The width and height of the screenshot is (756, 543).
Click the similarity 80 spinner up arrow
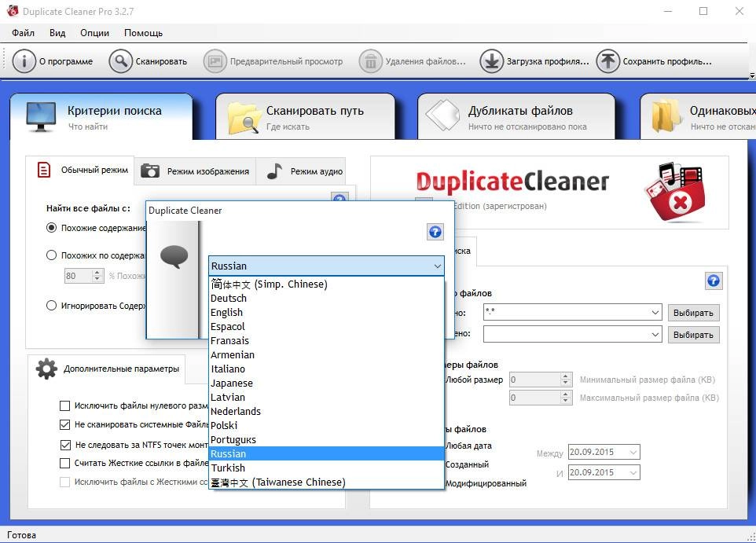click(x=97, y=273)
